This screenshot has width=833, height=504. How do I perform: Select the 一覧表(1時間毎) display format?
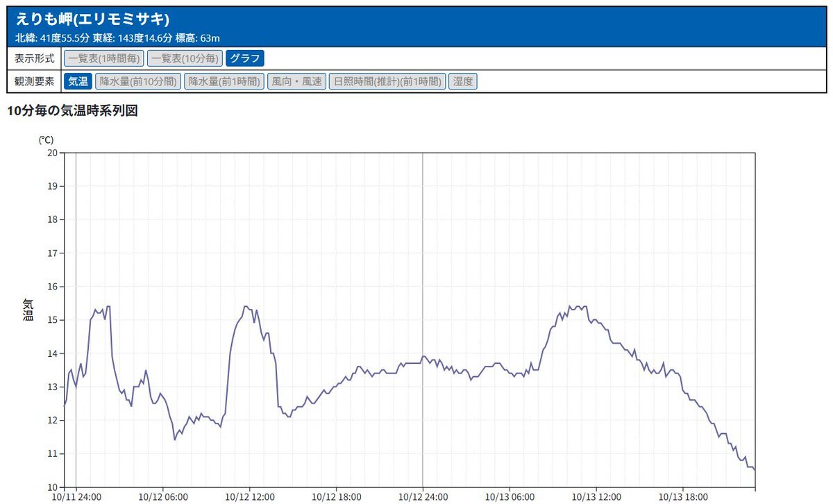tap(104, 58)
